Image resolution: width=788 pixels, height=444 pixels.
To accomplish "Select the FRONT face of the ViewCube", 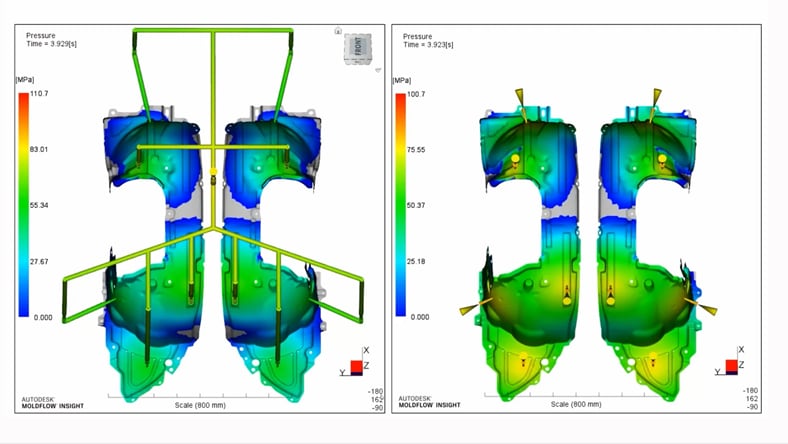I will (x=358, y=46).
